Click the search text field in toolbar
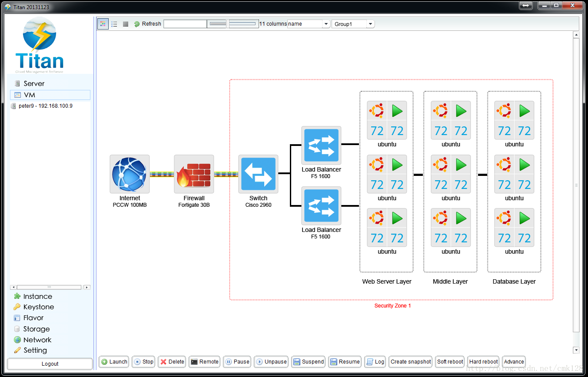This screenshot has height=377, width=588. click(185, 24)
